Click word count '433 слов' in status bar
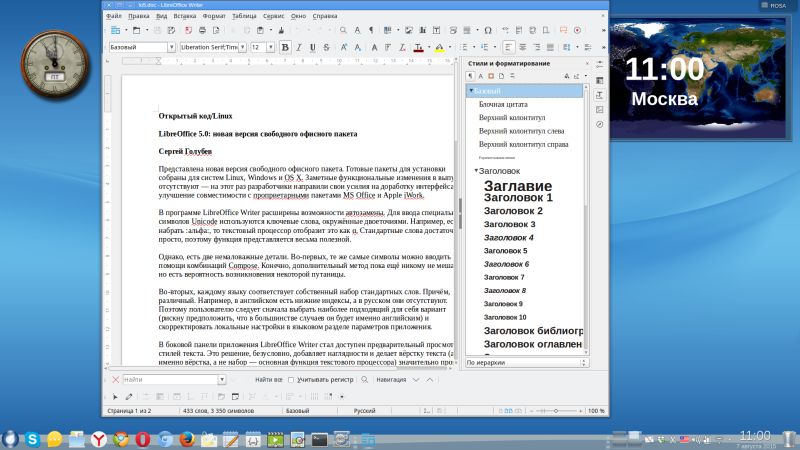The image size is (800, 450). click(218, 411)
